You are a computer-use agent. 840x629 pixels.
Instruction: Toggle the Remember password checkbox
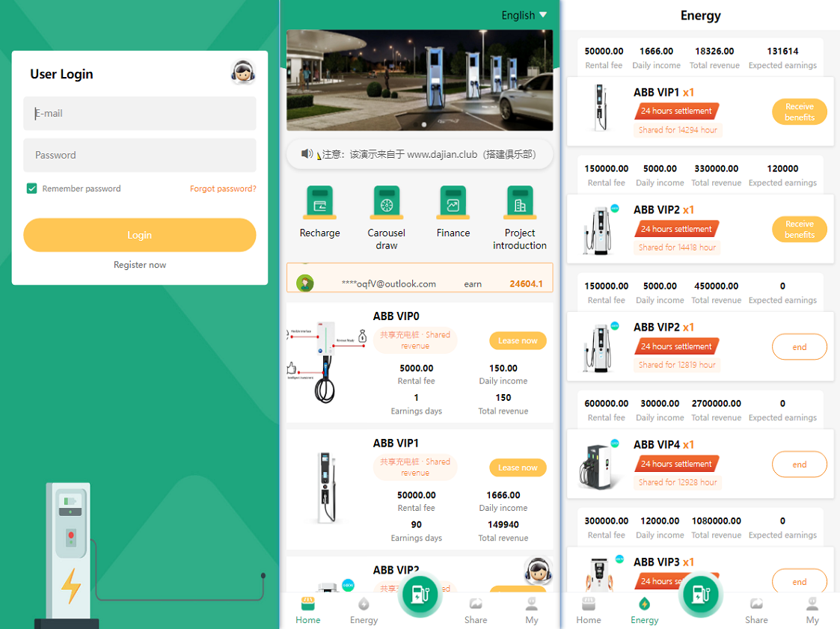(31, 188)
